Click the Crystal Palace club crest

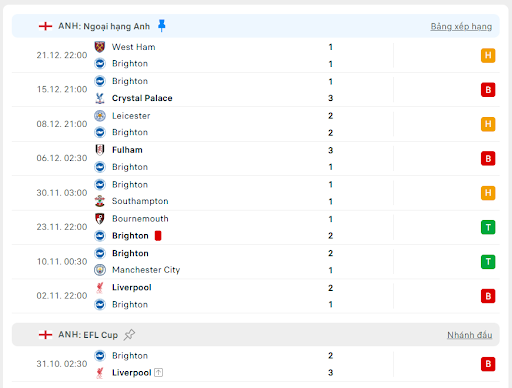click(100, 98)
